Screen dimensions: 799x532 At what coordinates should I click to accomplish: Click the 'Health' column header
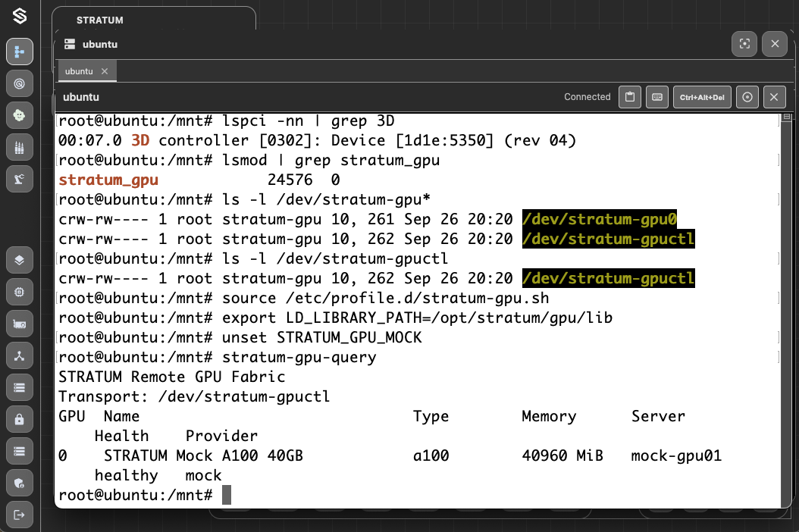pyautogui.click(x=122, y=437)
